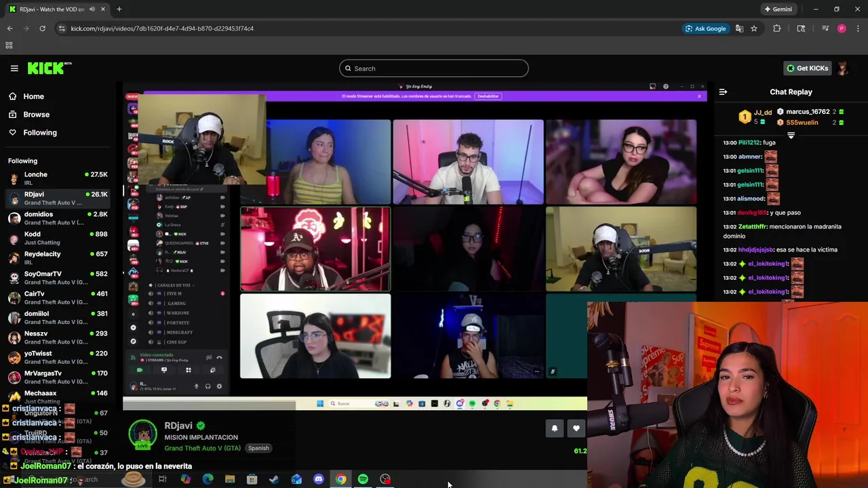Click the heart follow button
868x488 pixels.
pyautogui.click(x=576, y=428)
